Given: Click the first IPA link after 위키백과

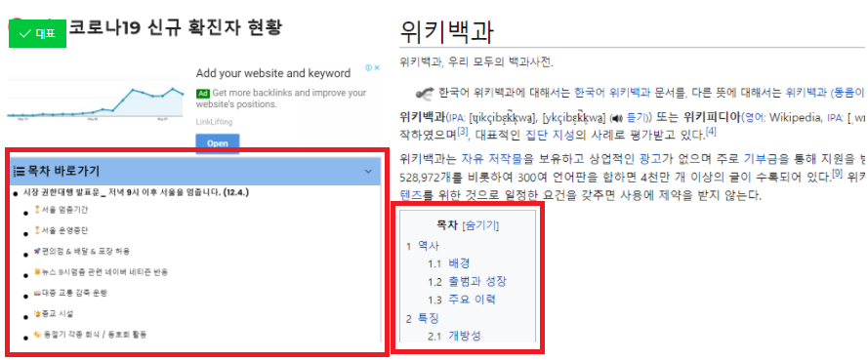Looking at the screenshot, I should click(457, 118).
